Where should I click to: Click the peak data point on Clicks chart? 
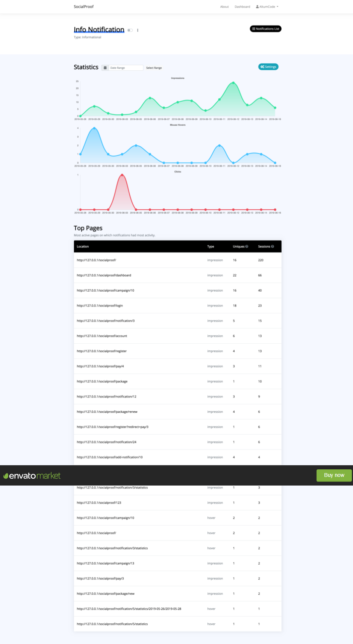122,175
